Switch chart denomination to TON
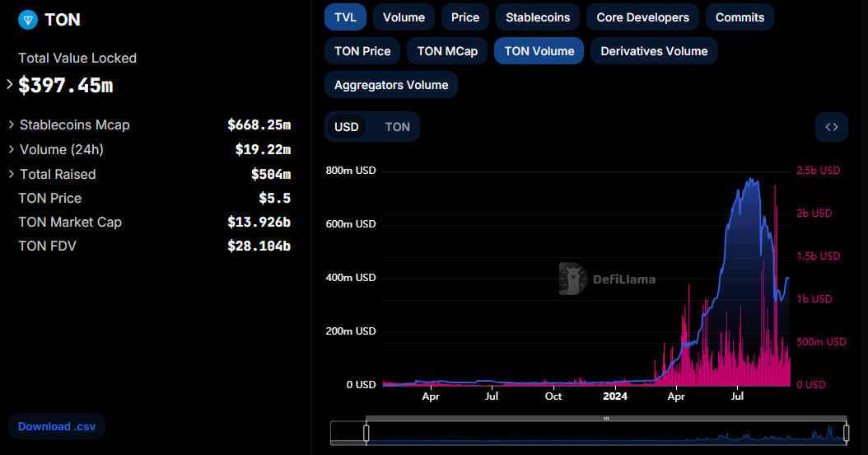 [x=397, y=127]
